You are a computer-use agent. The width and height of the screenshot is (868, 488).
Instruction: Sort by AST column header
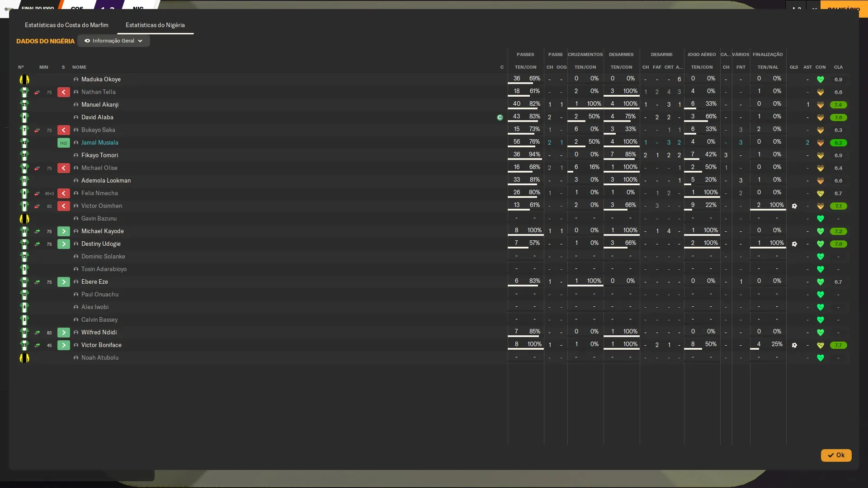pyautogui.click(x=807, y=67)
